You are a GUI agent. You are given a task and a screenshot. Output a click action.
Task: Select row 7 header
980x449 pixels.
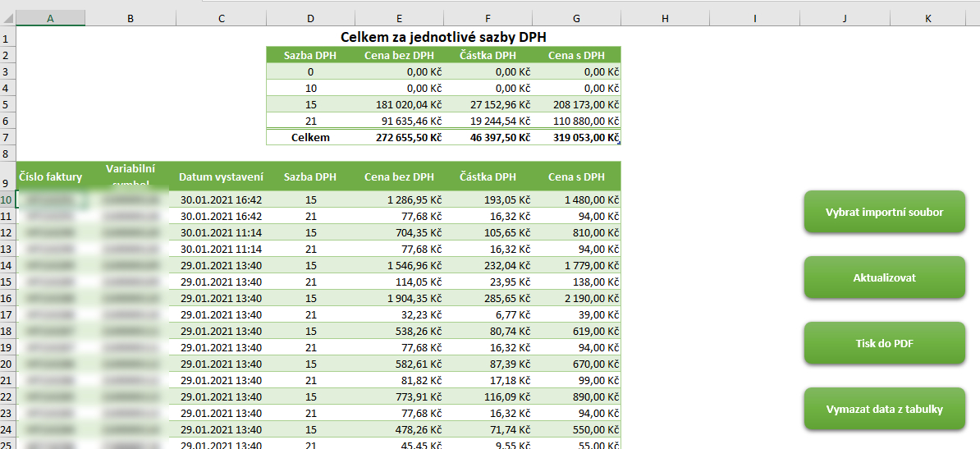7,137
